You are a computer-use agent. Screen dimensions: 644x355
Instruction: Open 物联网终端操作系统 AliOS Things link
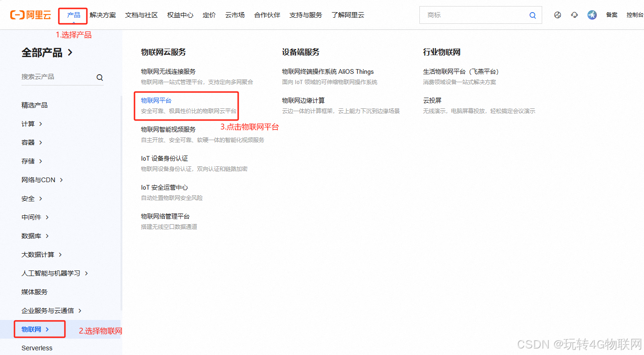click(x=328, y=71)
